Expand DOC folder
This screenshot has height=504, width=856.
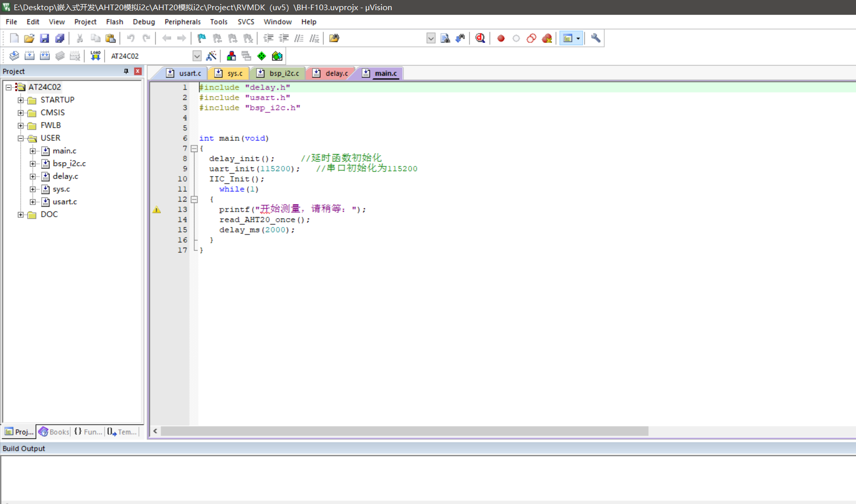click(21, 215)
